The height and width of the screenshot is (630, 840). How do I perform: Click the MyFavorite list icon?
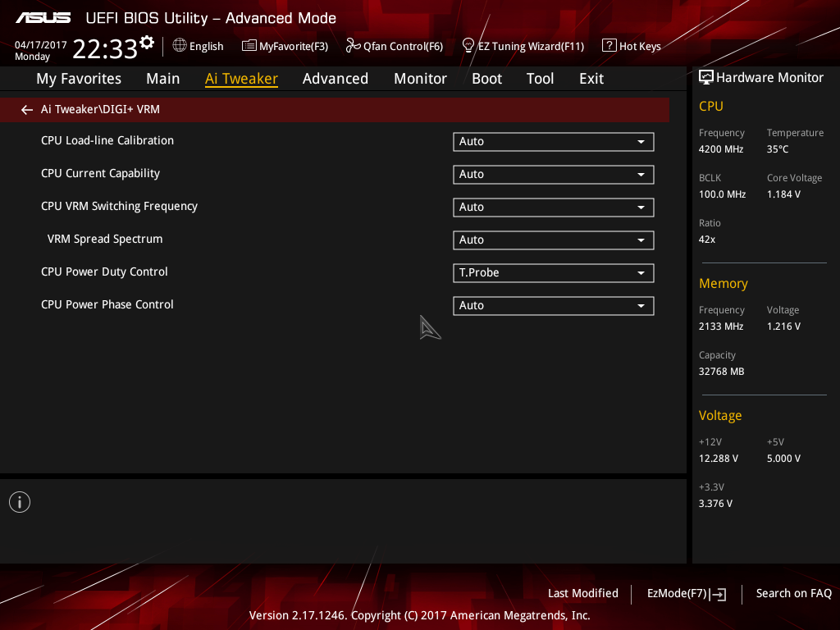click(x=249, y=46)
